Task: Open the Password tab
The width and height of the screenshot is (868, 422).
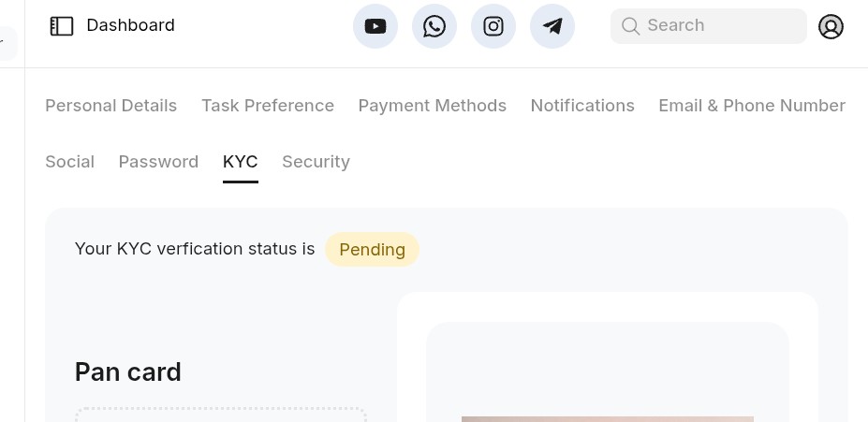Action: tap(158, 162)
